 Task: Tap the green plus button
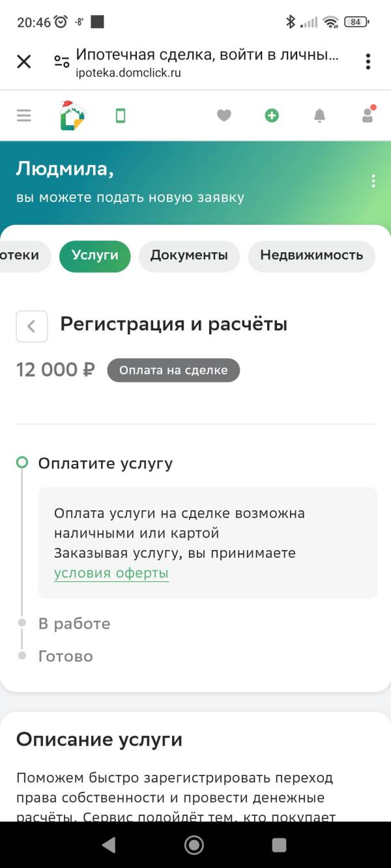click(x=272, y=115)
